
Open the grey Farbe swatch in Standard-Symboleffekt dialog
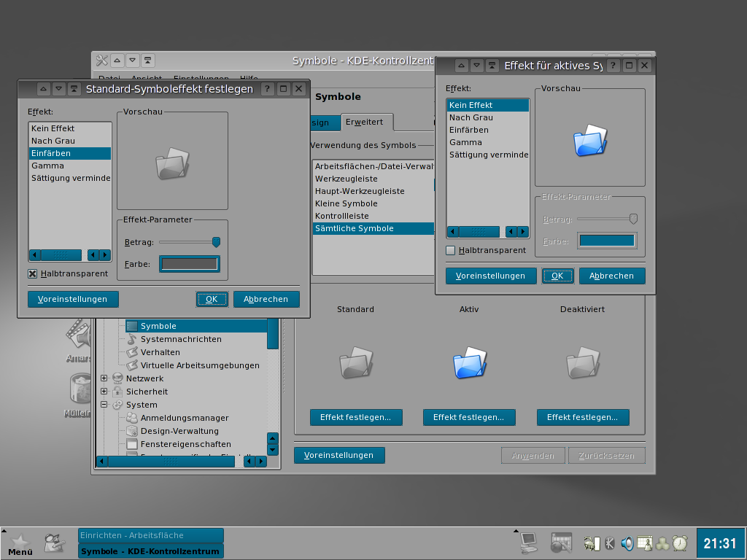pyautogui.click(x=190, y=264)
